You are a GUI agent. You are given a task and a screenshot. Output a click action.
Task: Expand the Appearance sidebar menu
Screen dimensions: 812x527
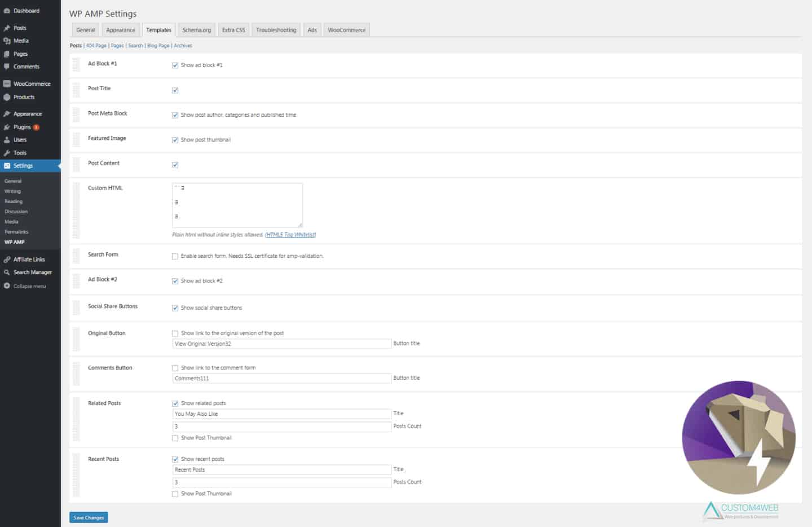(x=28, y=114)
